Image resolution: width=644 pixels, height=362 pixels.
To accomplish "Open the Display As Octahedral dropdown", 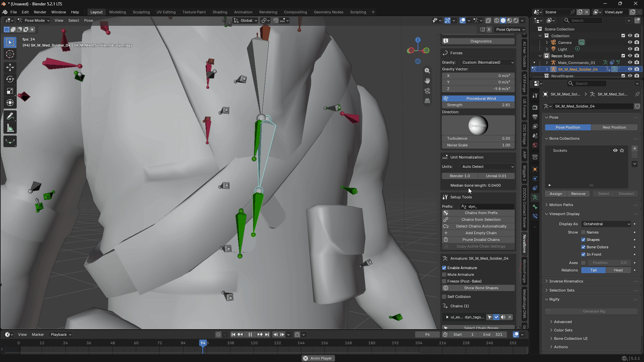I will 606,224.
